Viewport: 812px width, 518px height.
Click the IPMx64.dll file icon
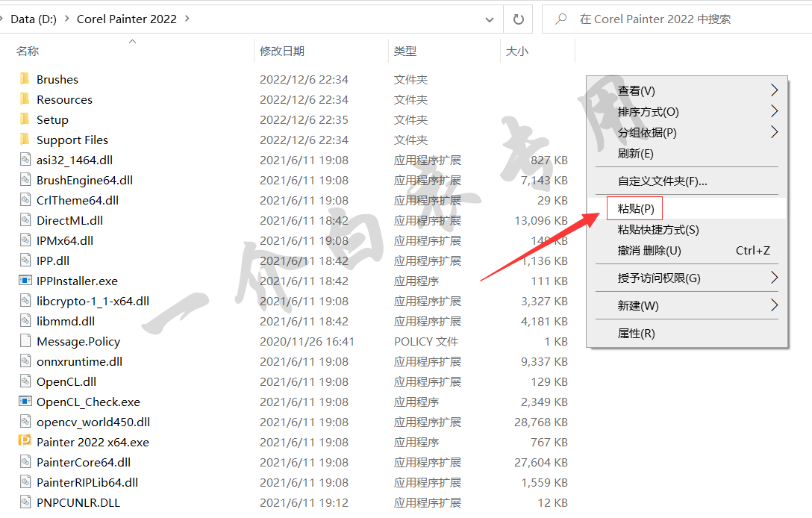pos(25,240)
